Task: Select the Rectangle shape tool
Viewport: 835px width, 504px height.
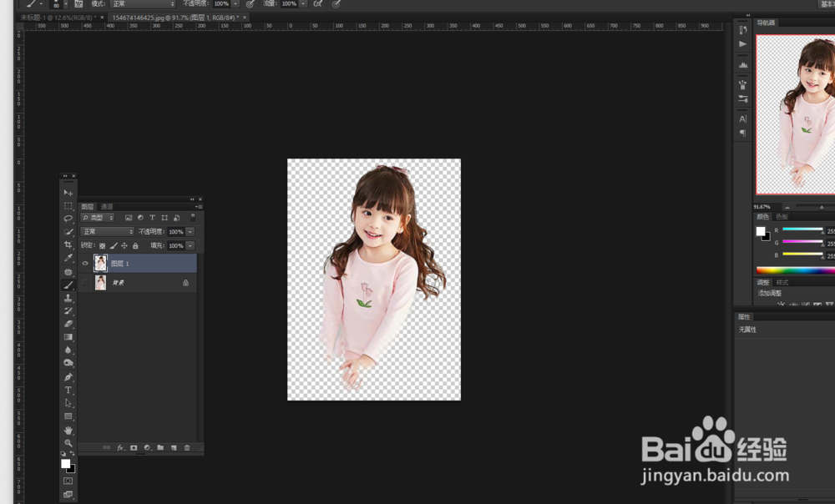Action: (68, 416)
